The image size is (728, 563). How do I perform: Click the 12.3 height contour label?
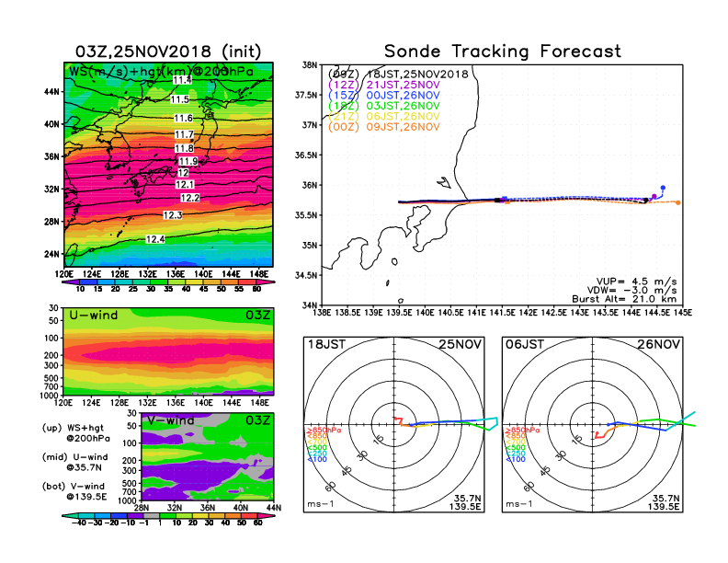point(173,215)
